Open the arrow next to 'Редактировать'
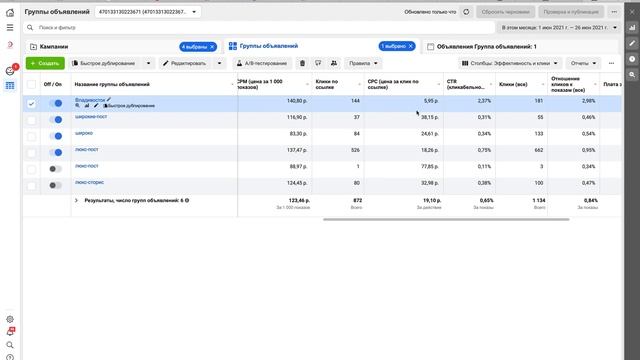The image size is (640, 360). 219,63
